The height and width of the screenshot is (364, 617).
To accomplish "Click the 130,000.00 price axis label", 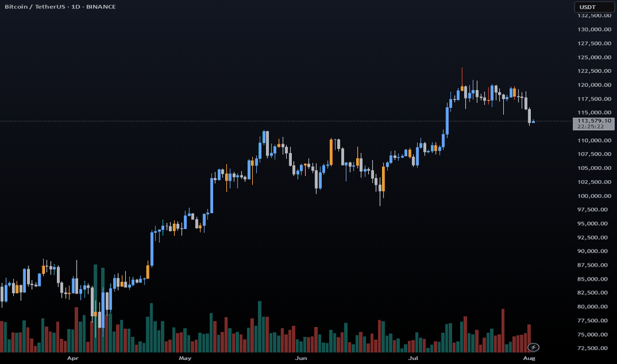I will pyautogui.click(x=594, y=29).
